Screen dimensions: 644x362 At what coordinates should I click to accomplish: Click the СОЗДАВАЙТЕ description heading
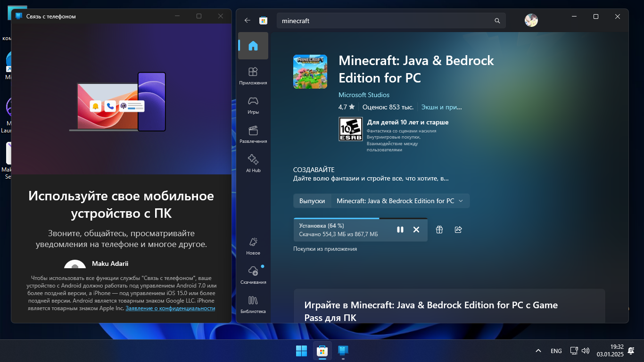(314, 170)
